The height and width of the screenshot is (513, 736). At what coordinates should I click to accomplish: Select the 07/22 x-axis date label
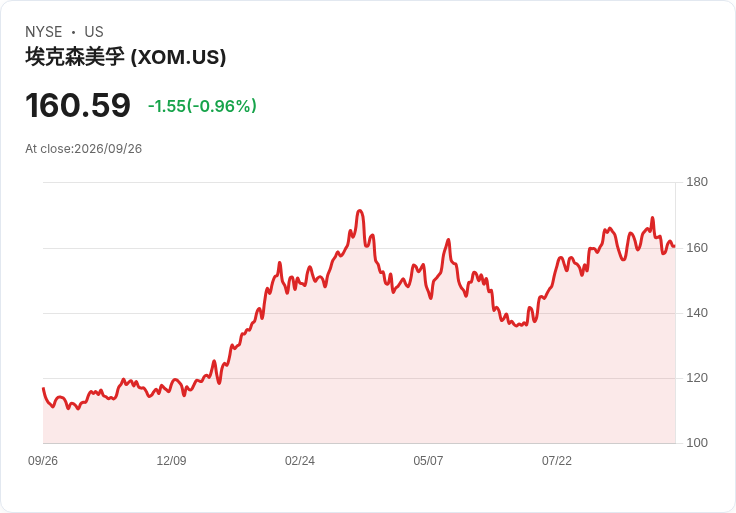tap(557, 460)
